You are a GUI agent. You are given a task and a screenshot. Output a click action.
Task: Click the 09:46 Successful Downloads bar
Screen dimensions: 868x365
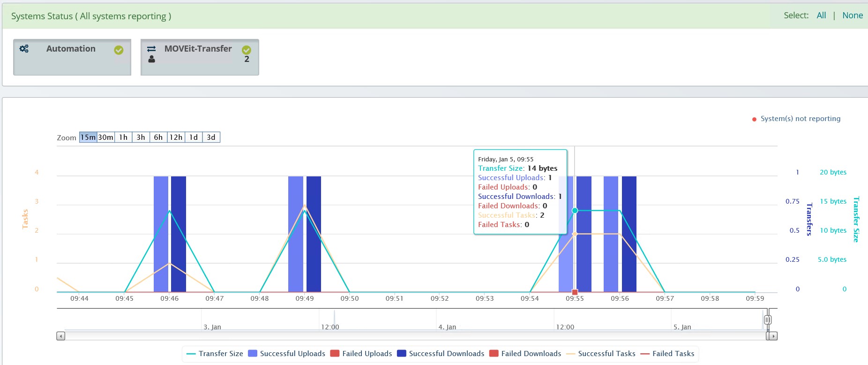(x=179, y=234)
